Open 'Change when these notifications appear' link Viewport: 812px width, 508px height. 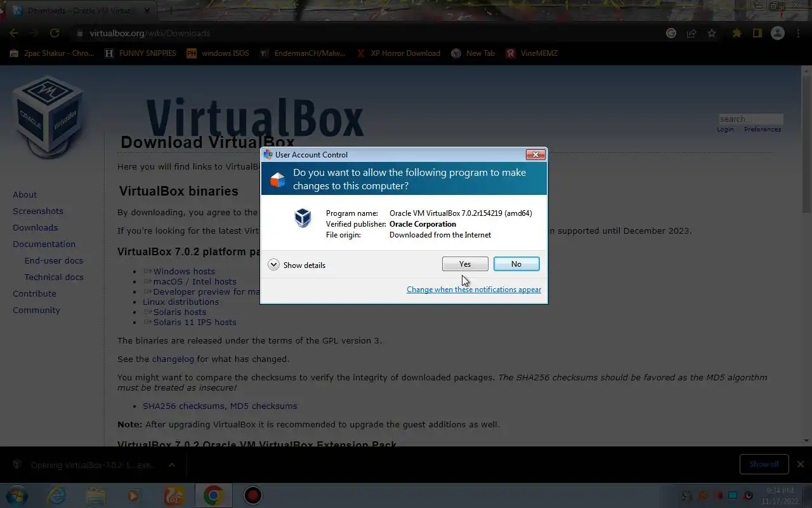474,290
